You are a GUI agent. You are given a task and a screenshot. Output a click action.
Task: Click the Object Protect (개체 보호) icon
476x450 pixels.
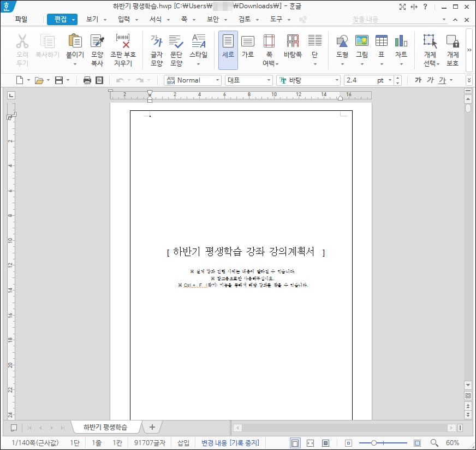(x=453, y=42)
